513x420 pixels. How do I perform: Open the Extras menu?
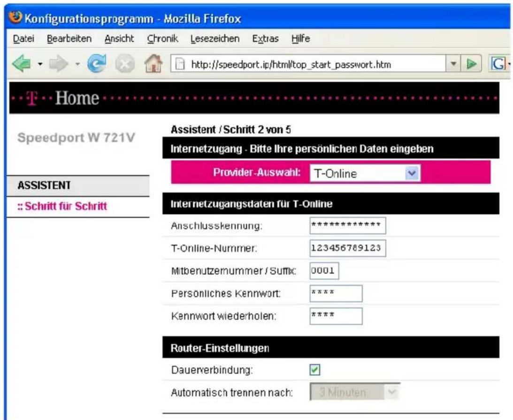point(265,38)
